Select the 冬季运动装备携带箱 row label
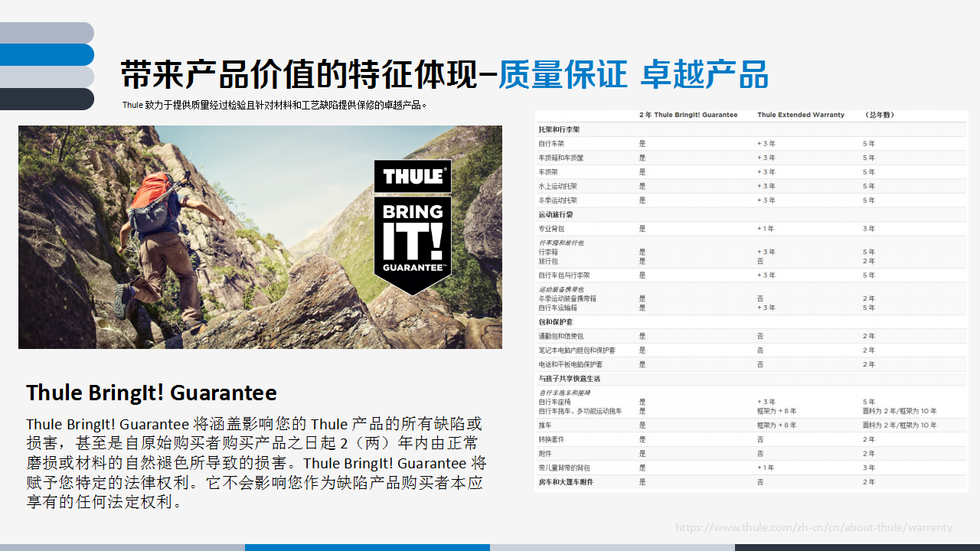980x551 pixels. pos(567,298)
